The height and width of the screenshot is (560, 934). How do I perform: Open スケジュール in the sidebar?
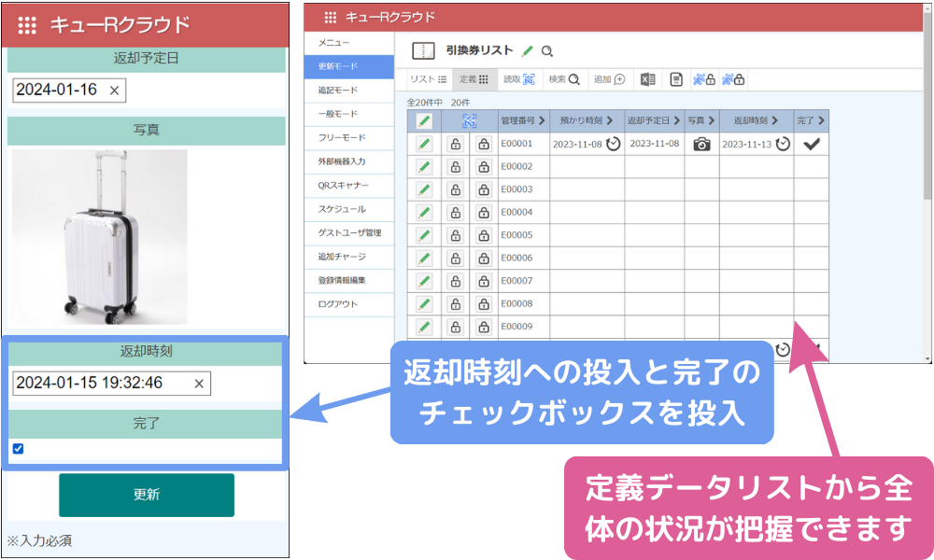pyautogui.click(x=349, y=209)
